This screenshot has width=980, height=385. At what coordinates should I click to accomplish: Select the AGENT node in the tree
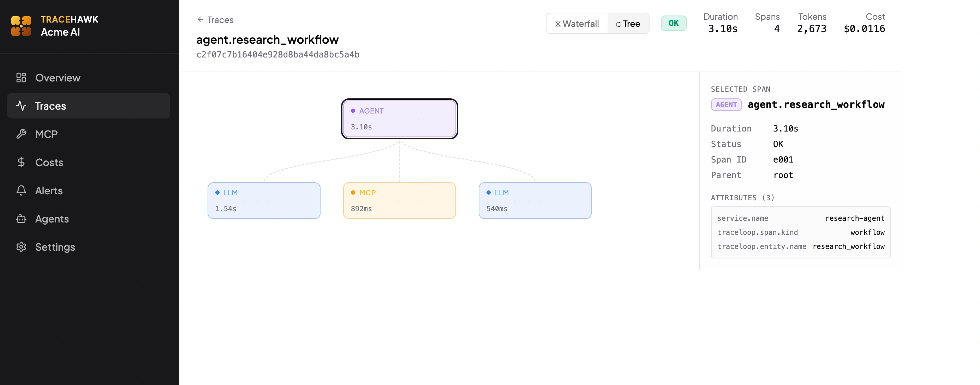399,118
